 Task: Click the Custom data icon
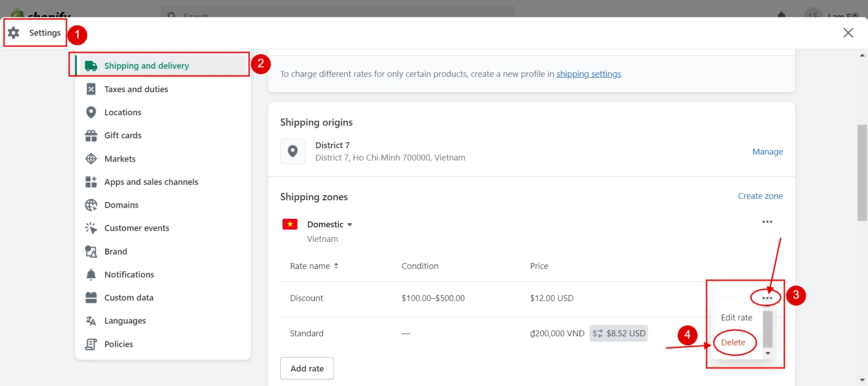(x=91, y=297)
